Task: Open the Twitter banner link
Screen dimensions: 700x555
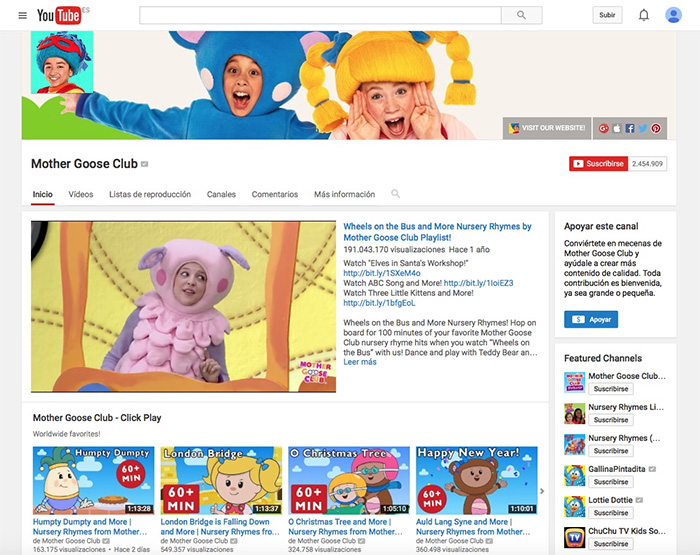Action: [642, 128]
